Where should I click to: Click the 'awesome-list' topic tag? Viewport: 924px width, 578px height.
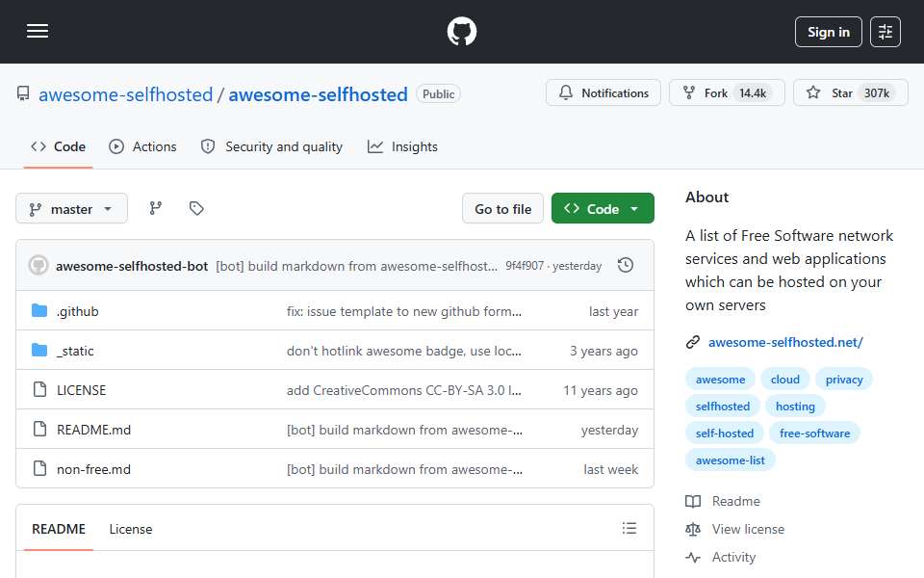pyautogui.click(x=731, y=460)
